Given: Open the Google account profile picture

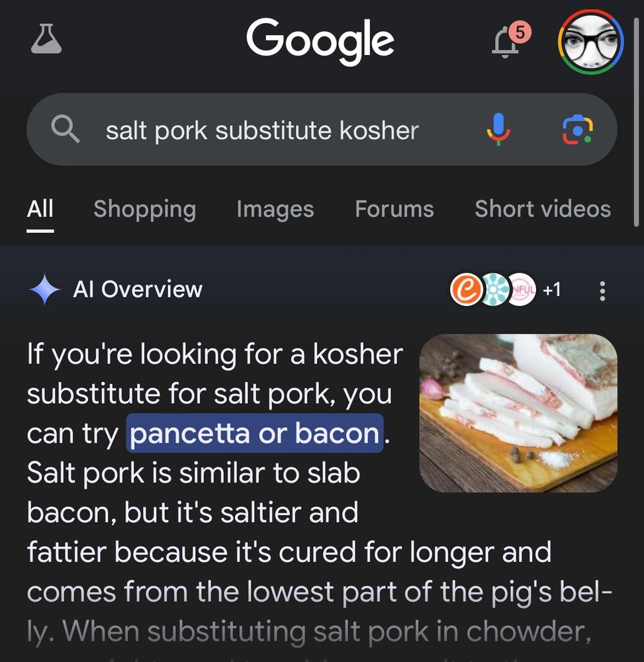Looking at the screenshot, I should coord(590,42).
